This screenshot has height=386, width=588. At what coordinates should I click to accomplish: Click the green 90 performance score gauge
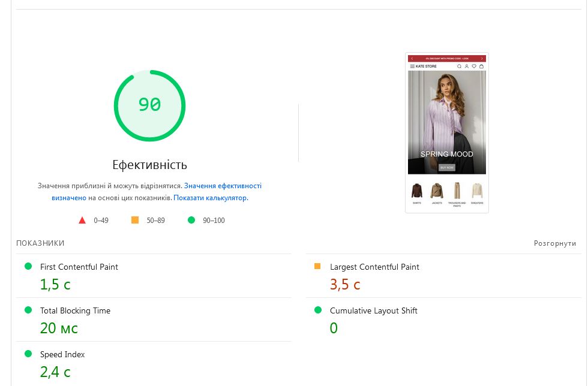[149, 105]
